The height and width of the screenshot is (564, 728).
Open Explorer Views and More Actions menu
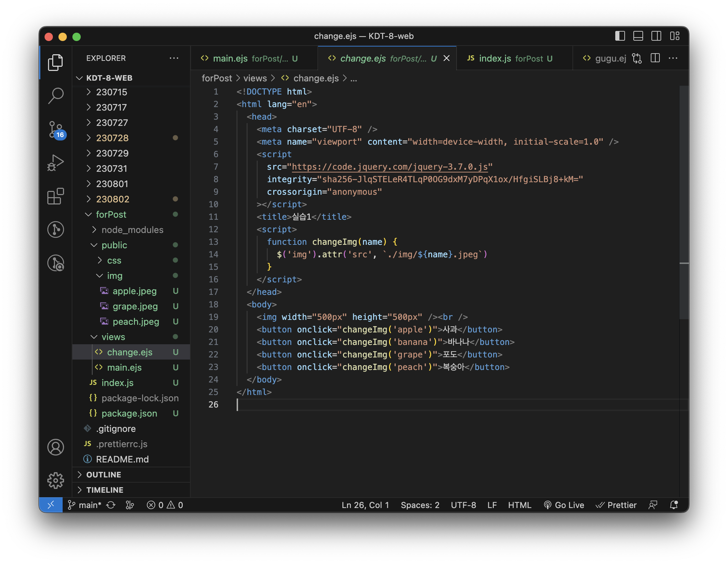174,58
